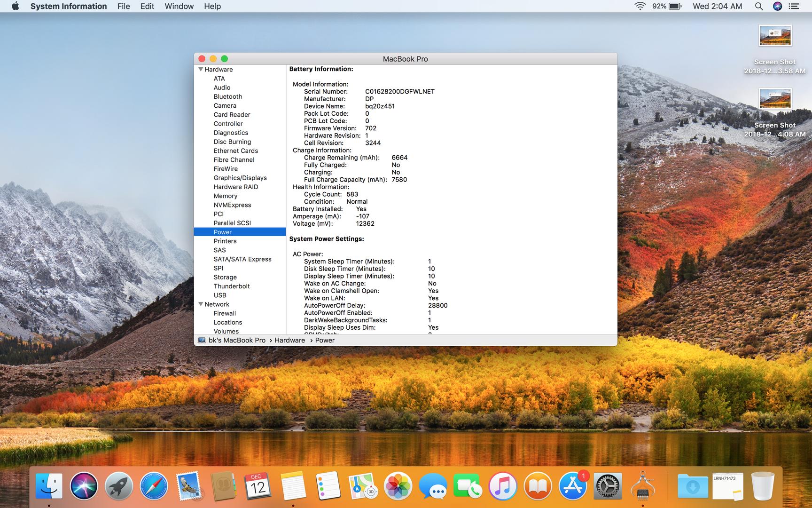
Task: Open Notes app in dock
Action: pos(293,486)
